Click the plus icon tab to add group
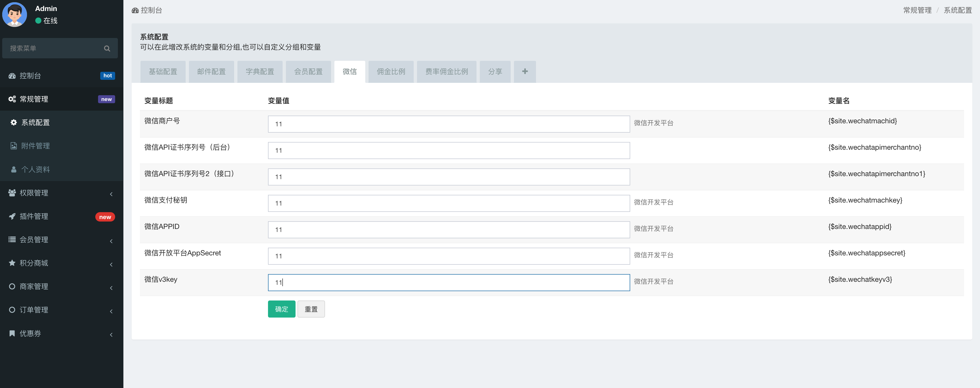 click(525, 72)
